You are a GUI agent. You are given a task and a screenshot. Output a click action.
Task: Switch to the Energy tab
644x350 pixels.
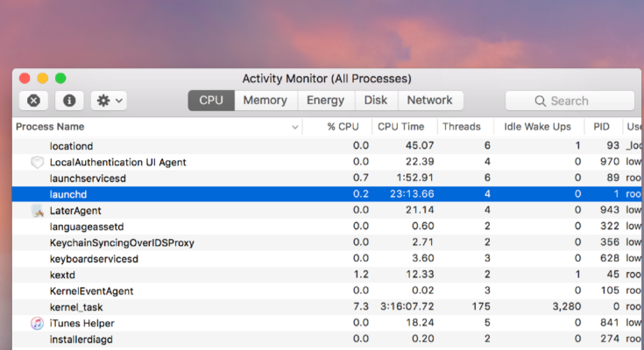tap(325, 101)
